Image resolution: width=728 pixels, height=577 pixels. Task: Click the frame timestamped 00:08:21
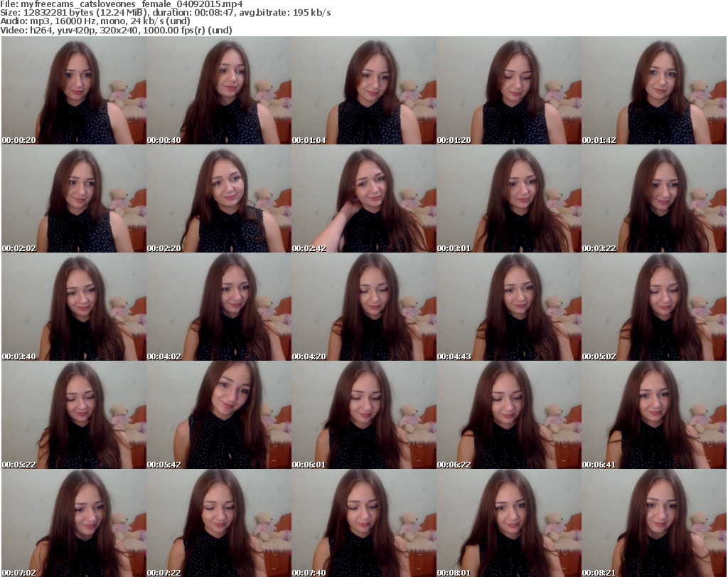(x=654, y=523)
